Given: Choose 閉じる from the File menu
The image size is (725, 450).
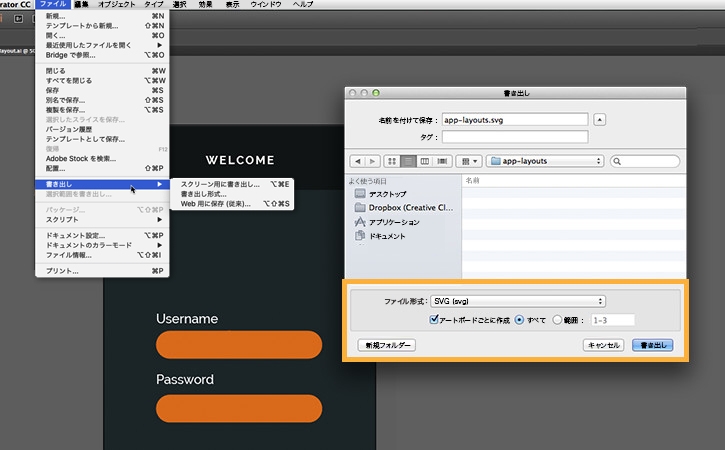Looking at the screenshot, I should click(x=102, y=71).
